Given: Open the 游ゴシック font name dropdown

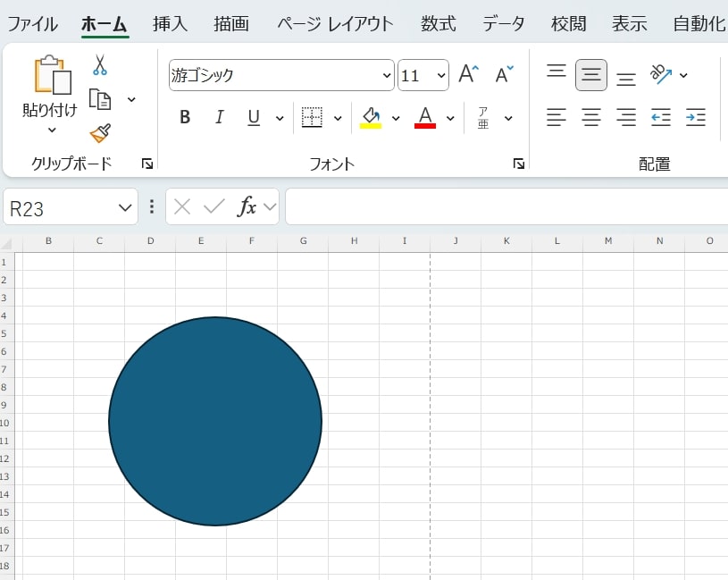Looking at the screenshot, I should coord(386,75).
